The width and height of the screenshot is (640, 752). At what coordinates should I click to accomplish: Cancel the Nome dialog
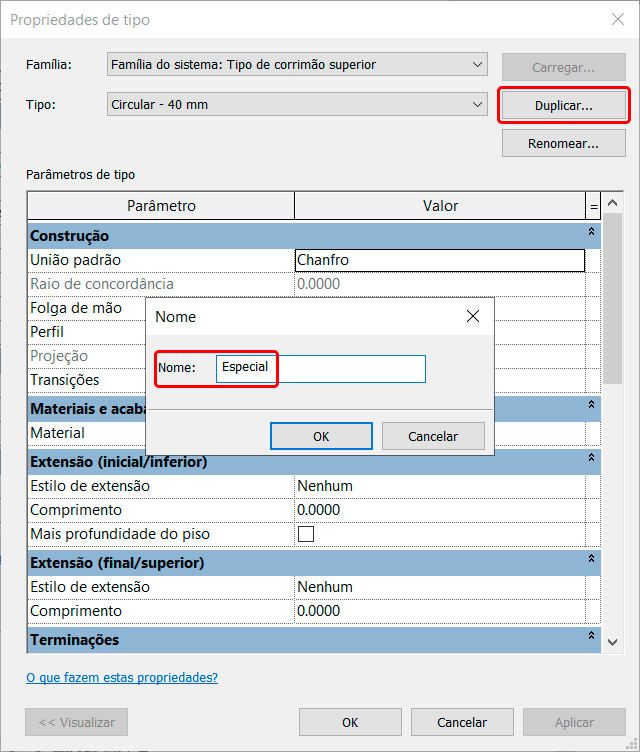coord(433,436)
